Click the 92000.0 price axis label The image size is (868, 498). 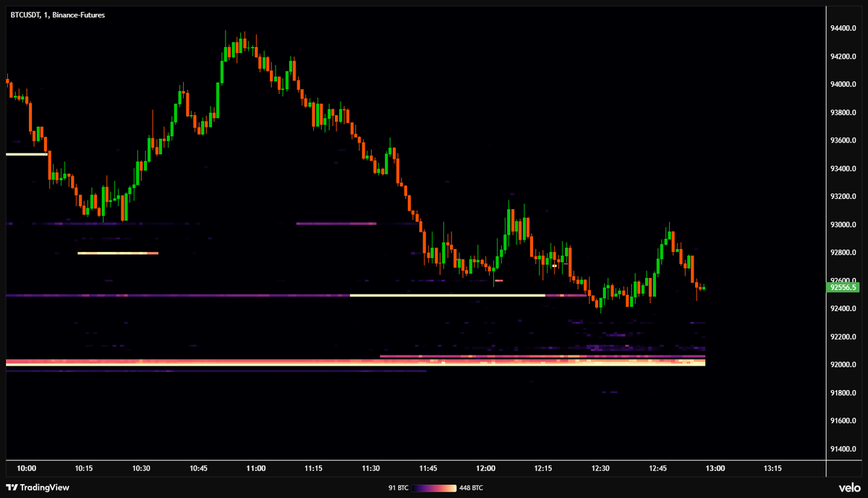point(845,365)
